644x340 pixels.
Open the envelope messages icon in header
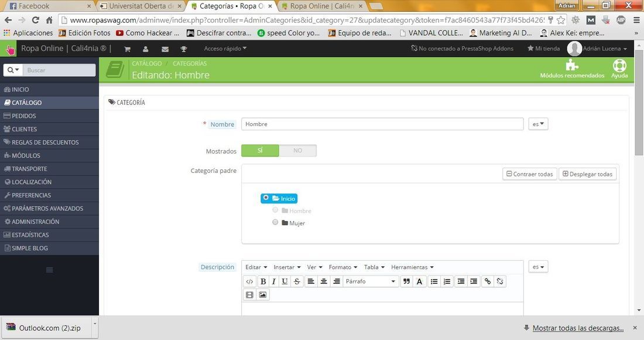pos(165,49)
